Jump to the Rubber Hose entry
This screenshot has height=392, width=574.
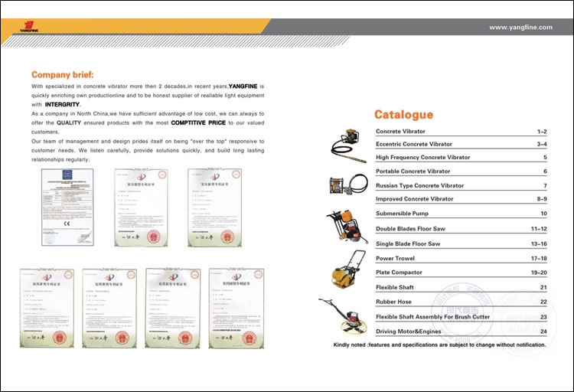pyautogui.click(x=393, y=302)
